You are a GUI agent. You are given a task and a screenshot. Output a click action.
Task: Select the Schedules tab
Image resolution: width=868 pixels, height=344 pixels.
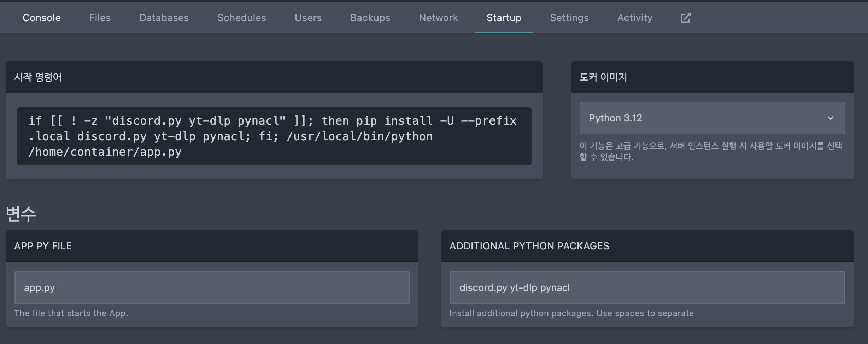242,18
